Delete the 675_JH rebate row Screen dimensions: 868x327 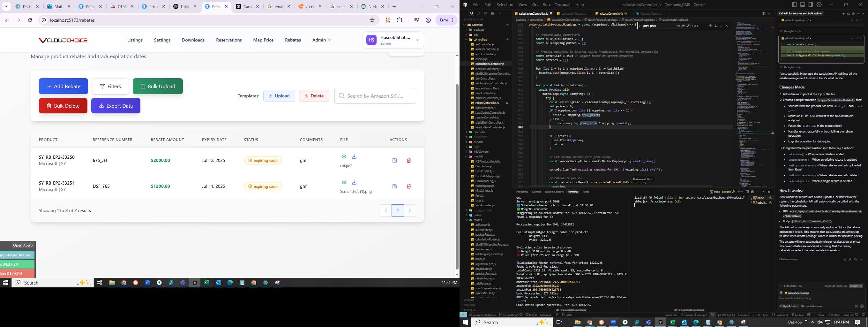409,160
